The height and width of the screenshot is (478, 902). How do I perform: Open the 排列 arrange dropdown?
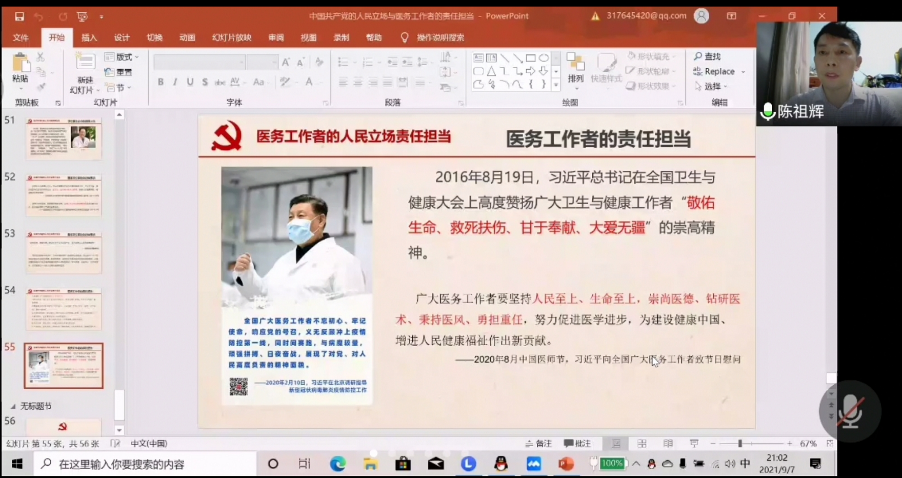click(575, 69)
